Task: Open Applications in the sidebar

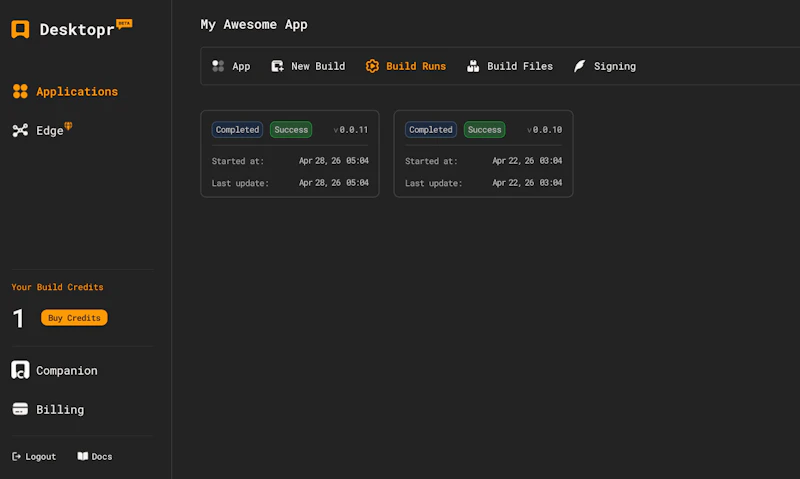Action: point(65,91)
